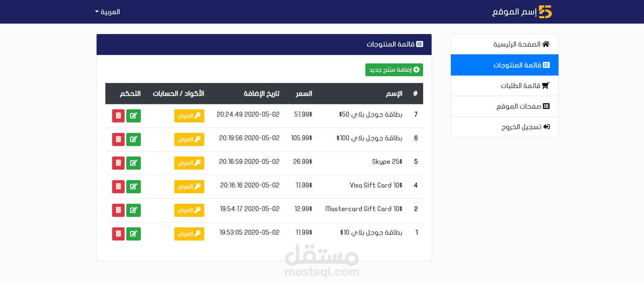Click the إضافة منتج جديد button

[394, 70]
